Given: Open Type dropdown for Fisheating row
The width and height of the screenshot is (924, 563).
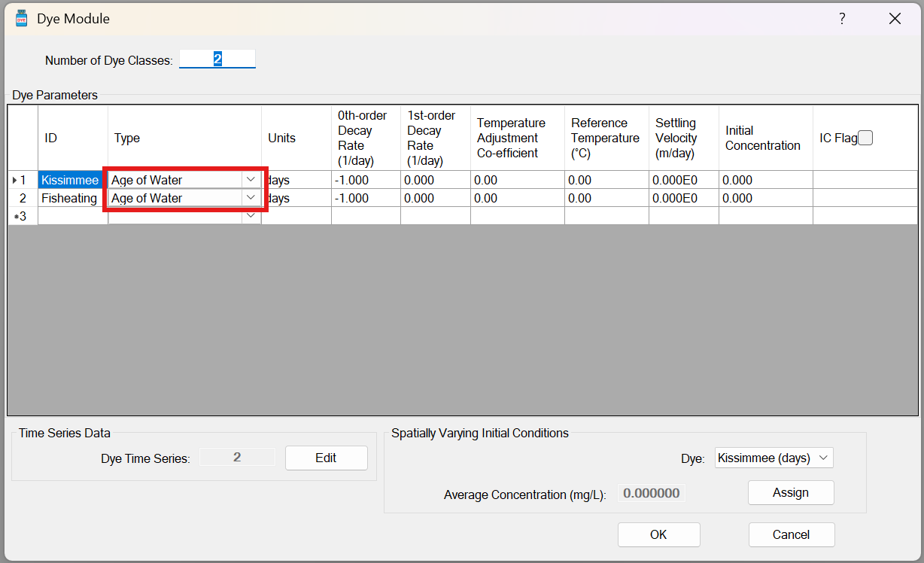Looking at the screenshot, I should [x=250, y=198].
